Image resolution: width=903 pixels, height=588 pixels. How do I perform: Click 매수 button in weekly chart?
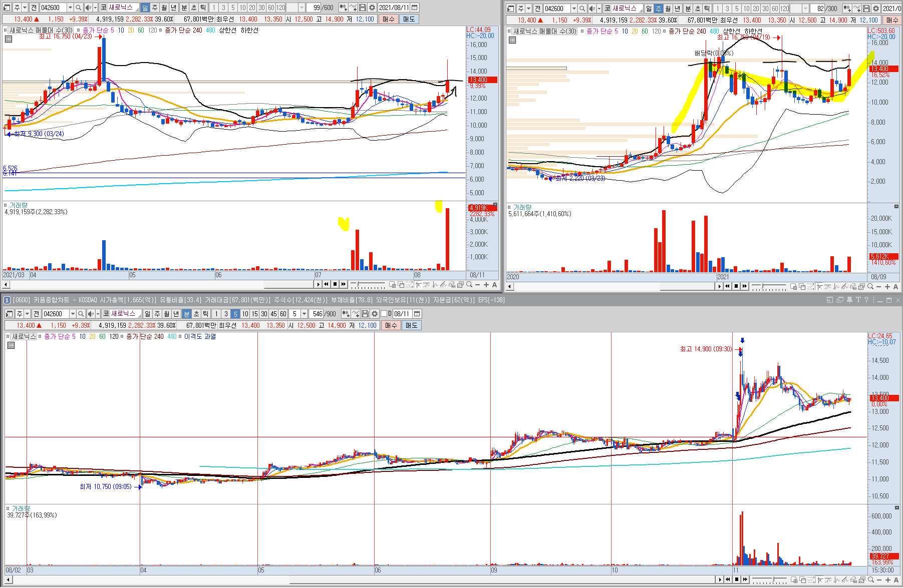pos(892,20)
